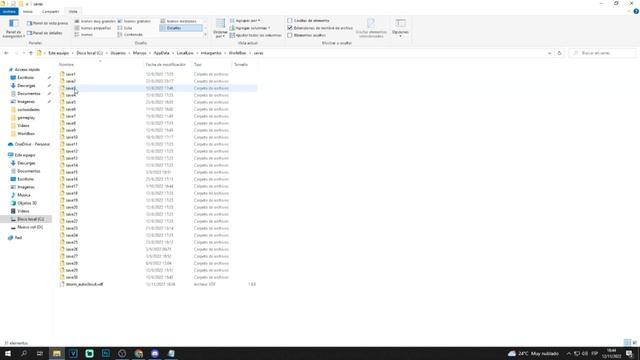Viewport: 640px width, 360px height.
Task: Click the help question mark icon
Action: [x=636, y=11]
